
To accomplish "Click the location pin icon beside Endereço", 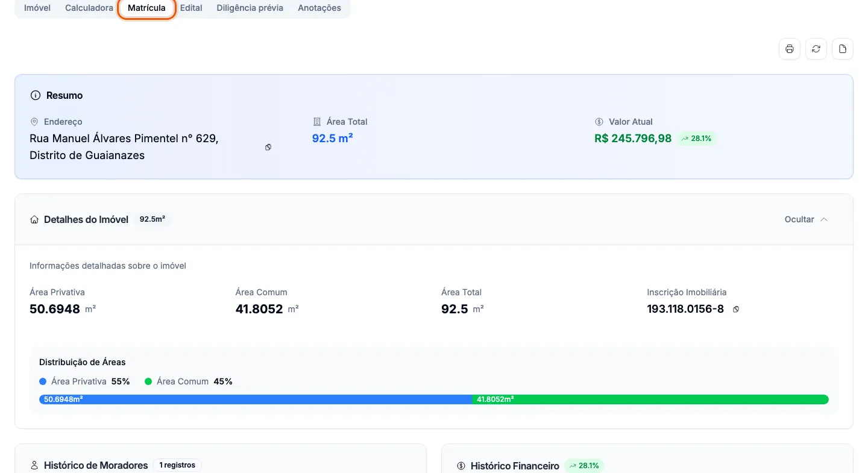I will click(x=34, y=122).
